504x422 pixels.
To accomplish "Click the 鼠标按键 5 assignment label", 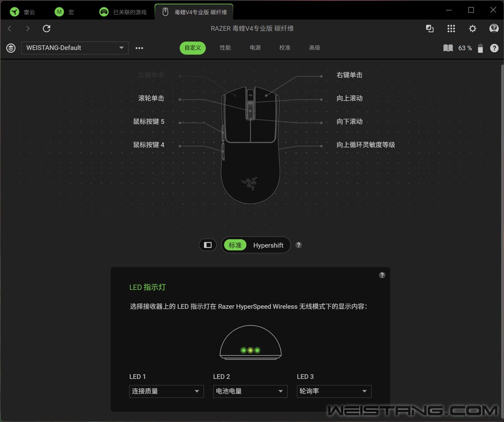I will (149, 121).
